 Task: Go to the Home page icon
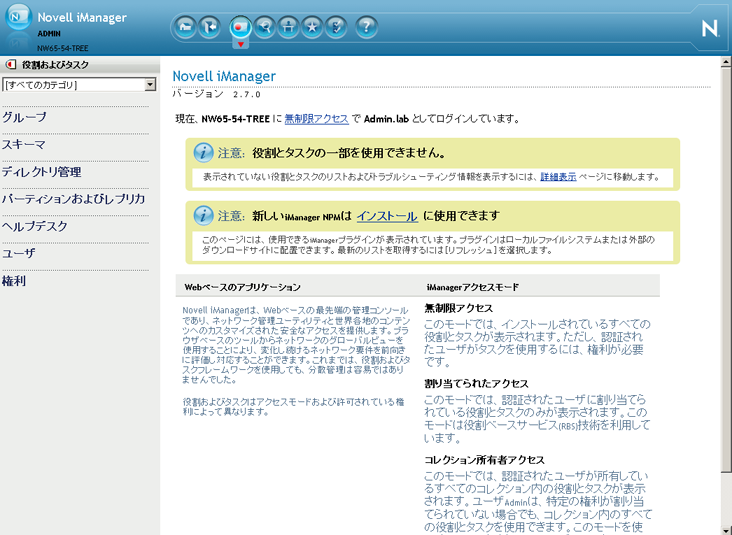coord(185,27)
